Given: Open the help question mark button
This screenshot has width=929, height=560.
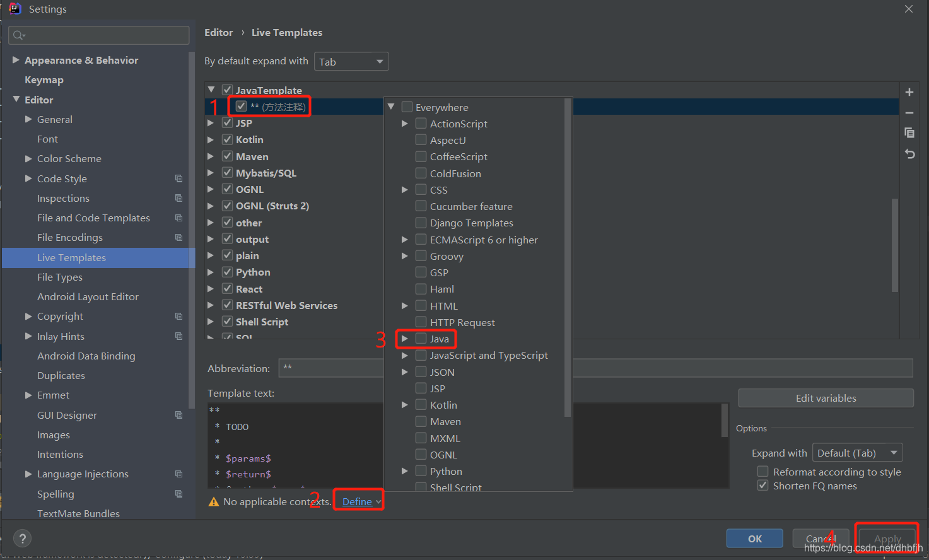Looking at the screenshot, I should click(x=23, y=539).
